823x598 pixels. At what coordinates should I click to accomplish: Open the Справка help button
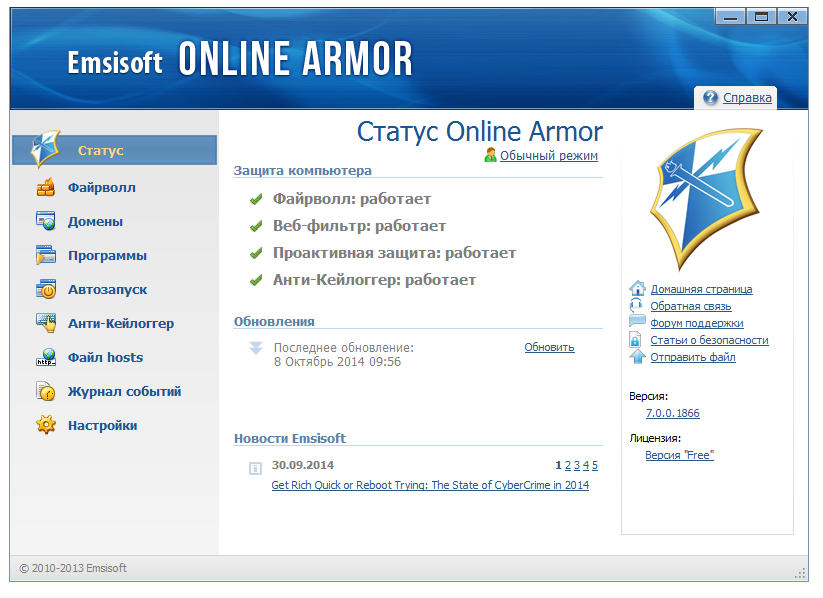pyautogui.click(x=738, y=98)
